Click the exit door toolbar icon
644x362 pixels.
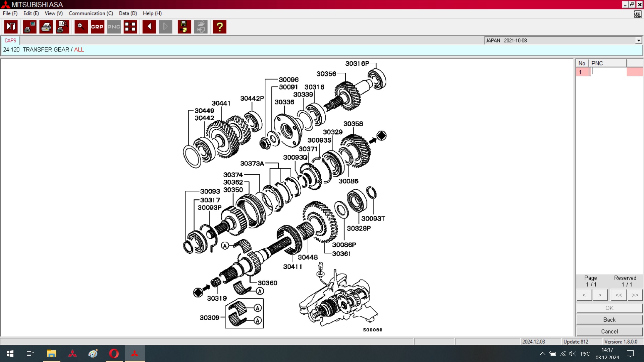point(11,27)
